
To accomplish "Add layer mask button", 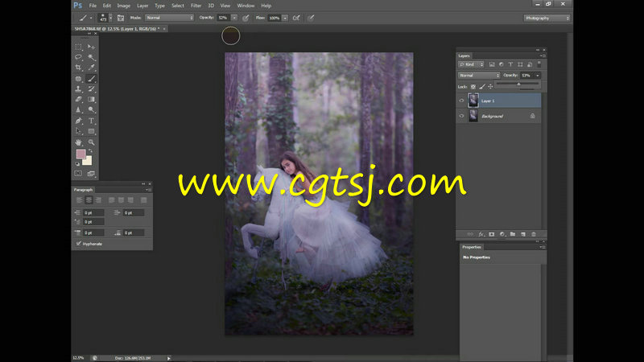I will click(x=492, y=234).
